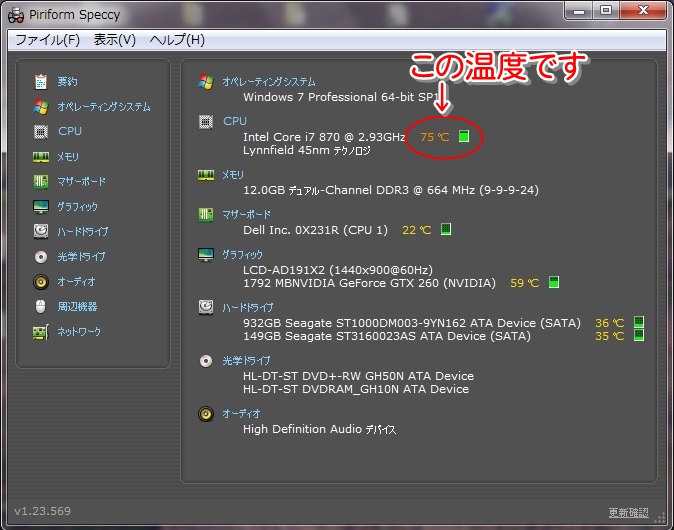Click the 要約 clipboard icon in sidebar
This screenshot has height=530, width=674.
tap(41, 82)
